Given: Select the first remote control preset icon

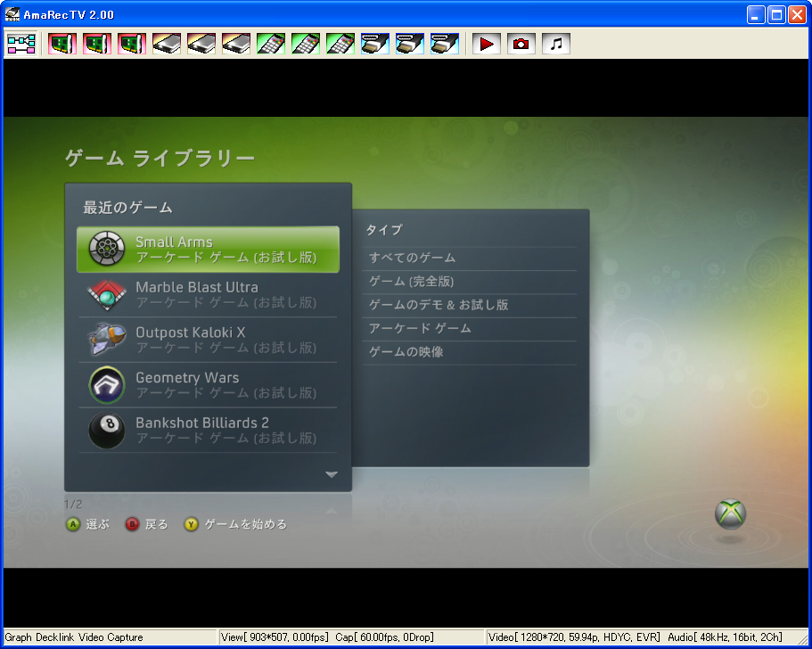Looking at the screenshot, I should coord(271,44).
